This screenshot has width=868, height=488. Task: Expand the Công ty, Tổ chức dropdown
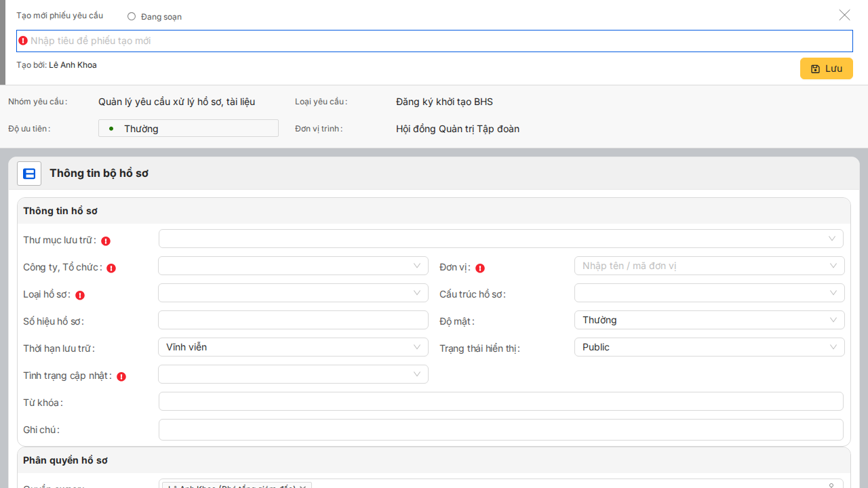click(293, 266)
